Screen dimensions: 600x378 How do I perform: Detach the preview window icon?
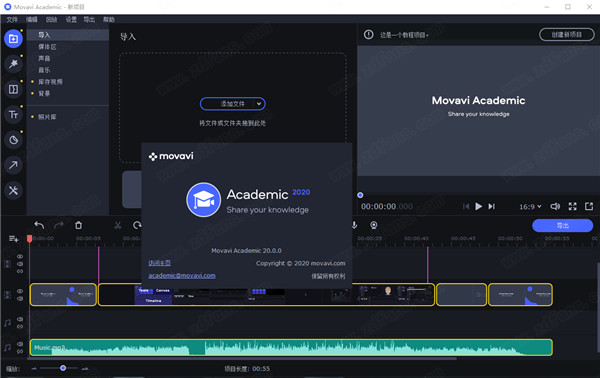(x=589, y=207)
